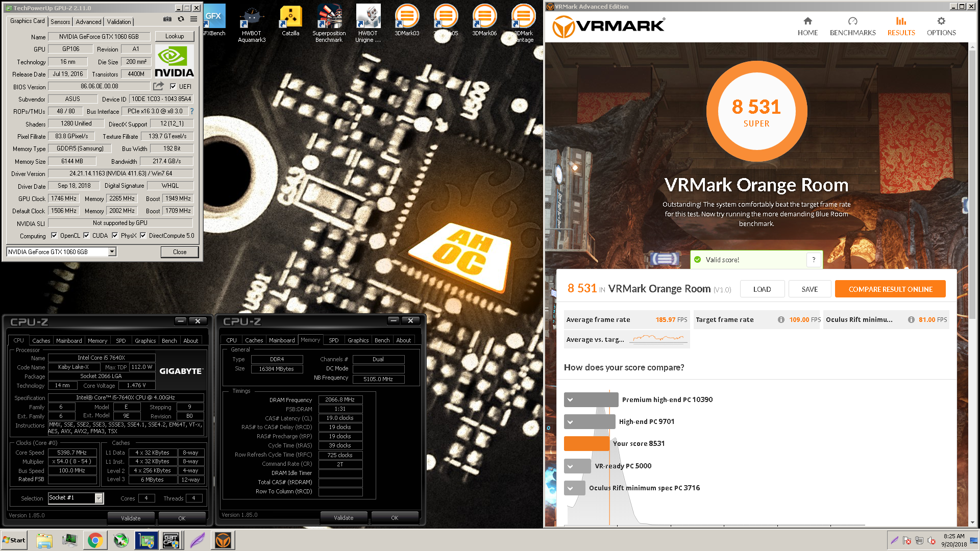The image size is (980, 551).
Task: Open Windows Explorer from the taskbar
Action: coord(44,540)
